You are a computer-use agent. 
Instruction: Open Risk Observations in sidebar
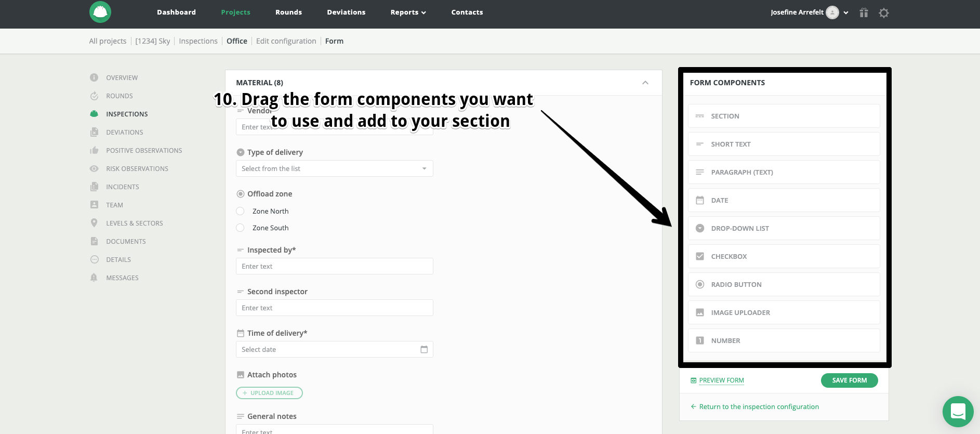click(x=137, y=168)
